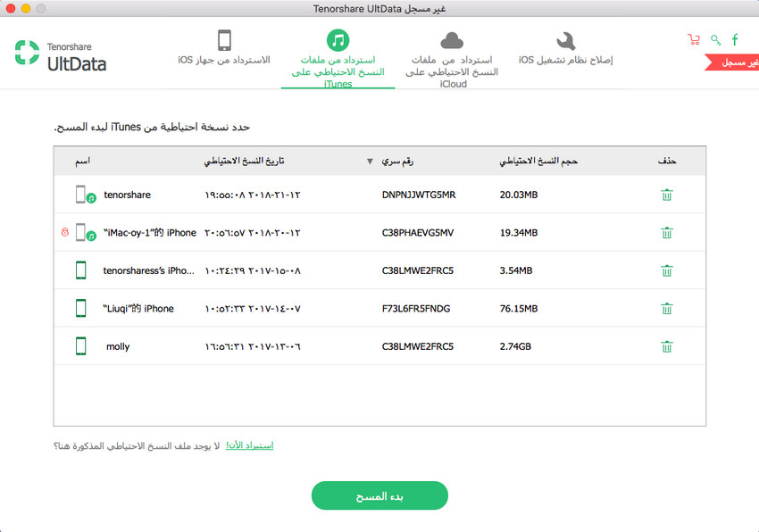Image resolution: width=759 pixels, height=532 pixels.
Task: Switch to Recover from iTunes backup tab
Action: click(x=338, y=59)
